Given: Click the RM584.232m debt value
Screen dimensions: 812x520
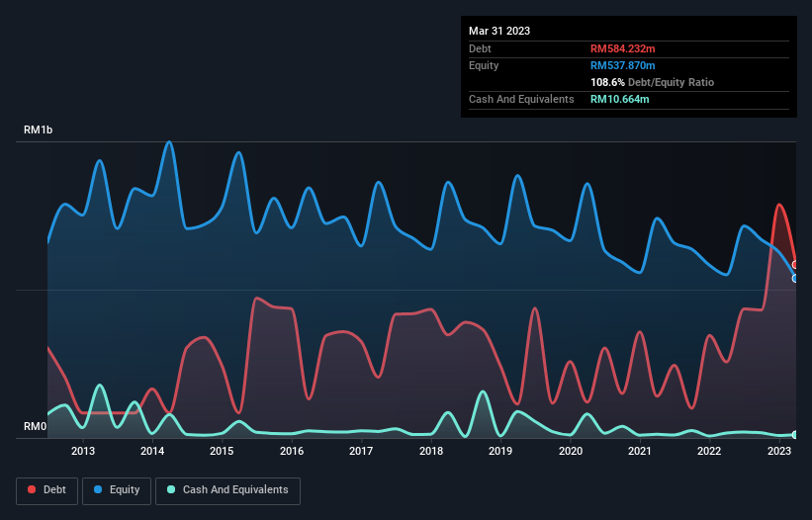Looking at the screenshot, I should click(622, 48).
